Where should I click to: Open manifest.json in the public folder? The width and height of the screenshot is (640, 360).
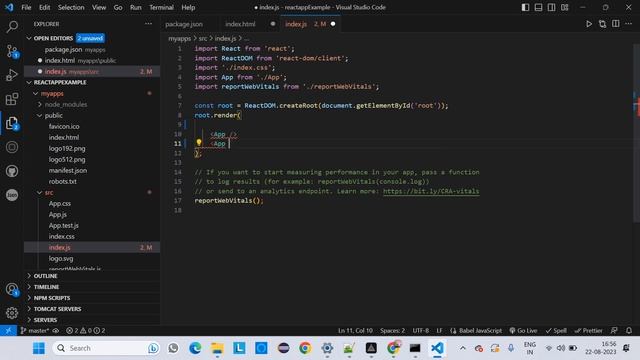coord(68,170)
